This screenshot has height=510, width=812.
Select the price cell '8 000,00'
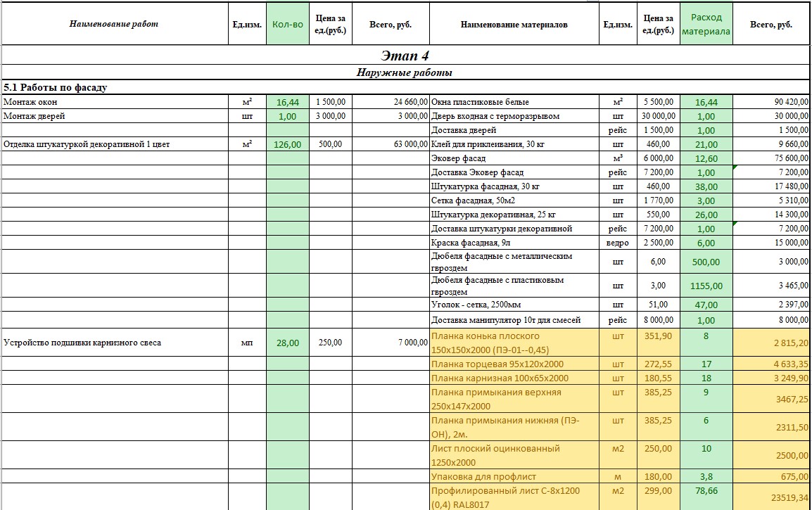658,320
